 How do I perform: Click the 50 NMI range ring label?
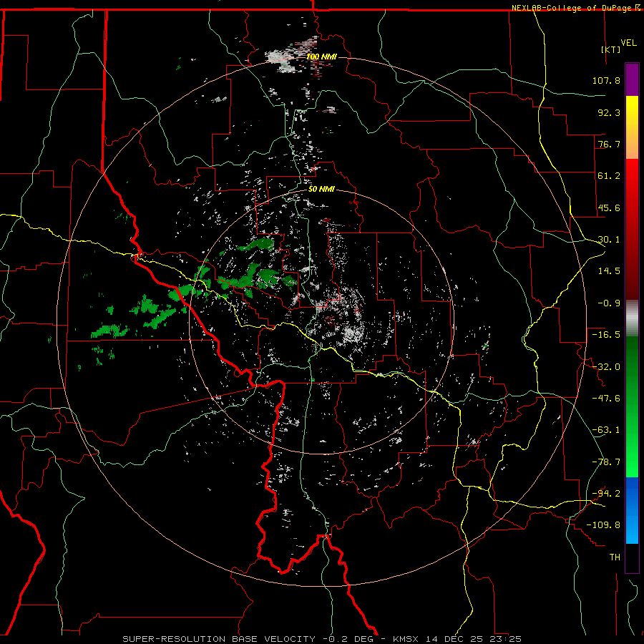tap(321, 190)
